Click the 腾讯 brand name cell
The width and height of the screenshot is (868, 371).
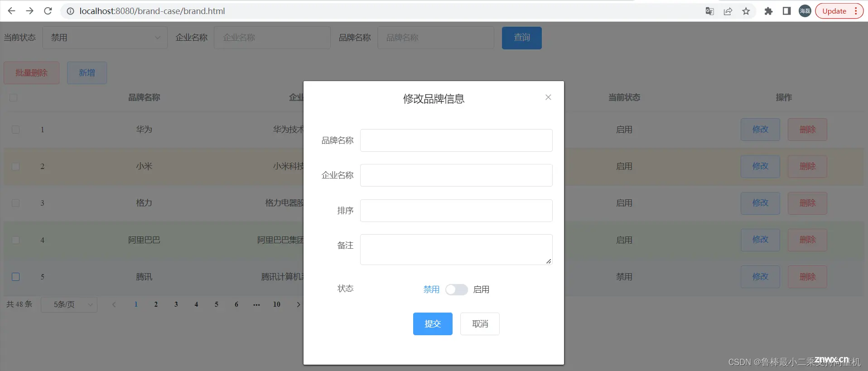pyautogui.click(x=144, y=277)
